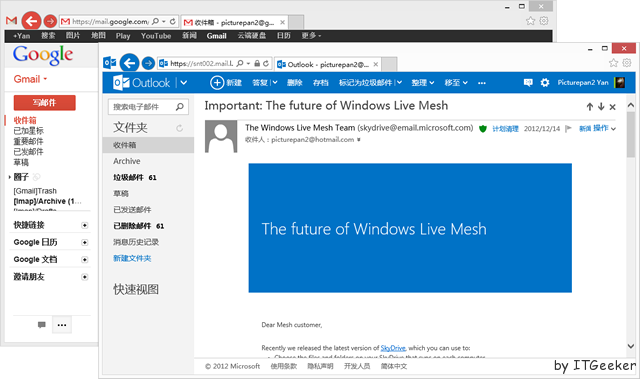640x379 pixels.
Task: Click the more options ellipsis in the Outlook toolbar
Action: 482,83
